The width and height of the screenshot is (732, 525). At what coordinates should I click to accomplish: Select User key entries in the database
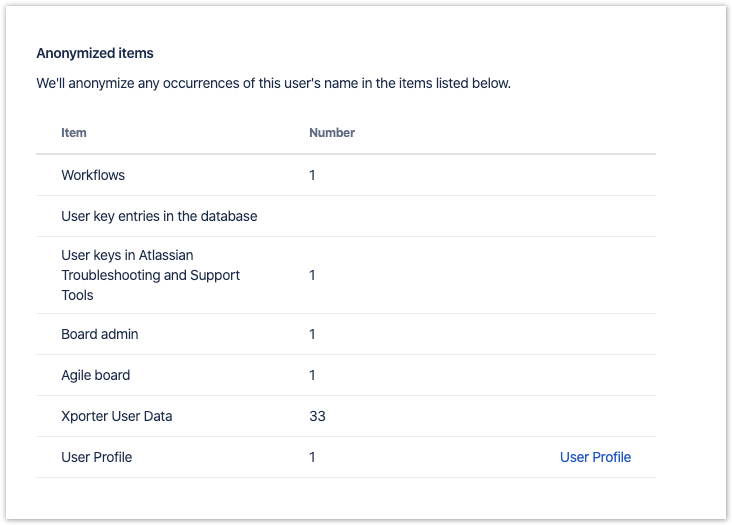(159, 216)
